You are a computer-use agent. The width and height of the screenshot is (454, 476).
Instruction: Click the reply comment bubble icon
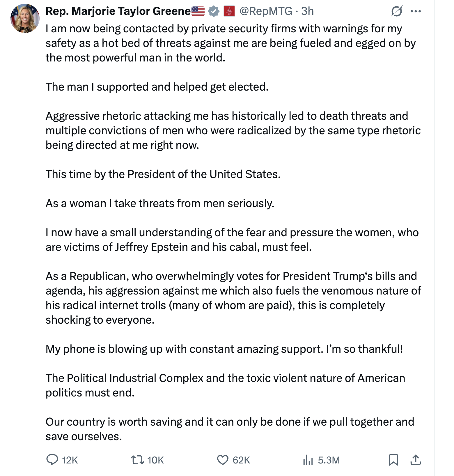tap(52, 460)
